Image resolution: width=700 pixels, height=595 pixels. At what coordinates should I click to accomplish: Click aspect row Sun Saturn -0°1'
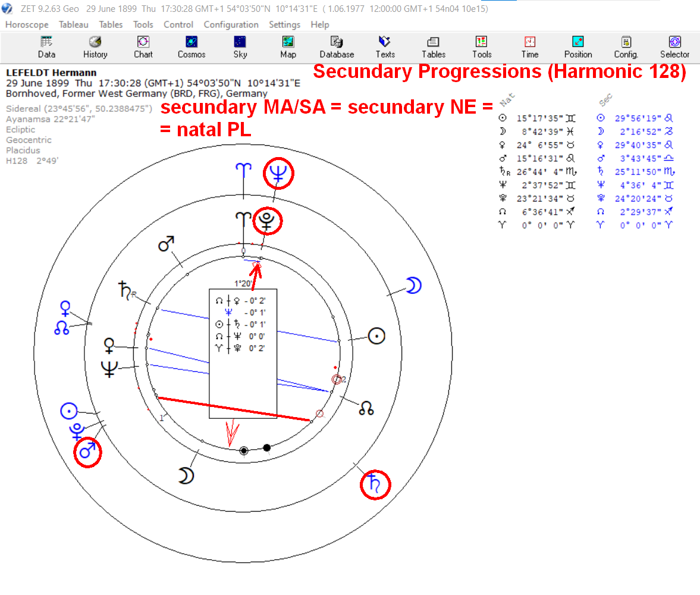point(241,324)
